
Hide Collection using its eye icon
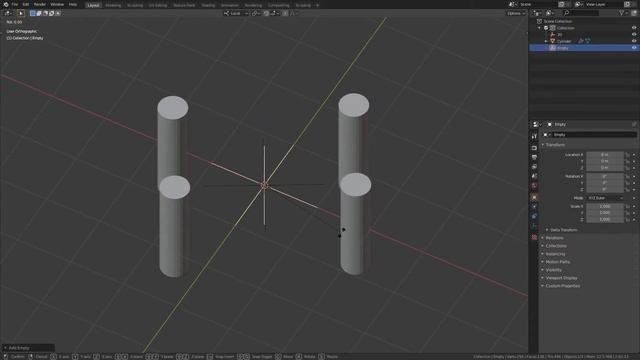[634, 28]
